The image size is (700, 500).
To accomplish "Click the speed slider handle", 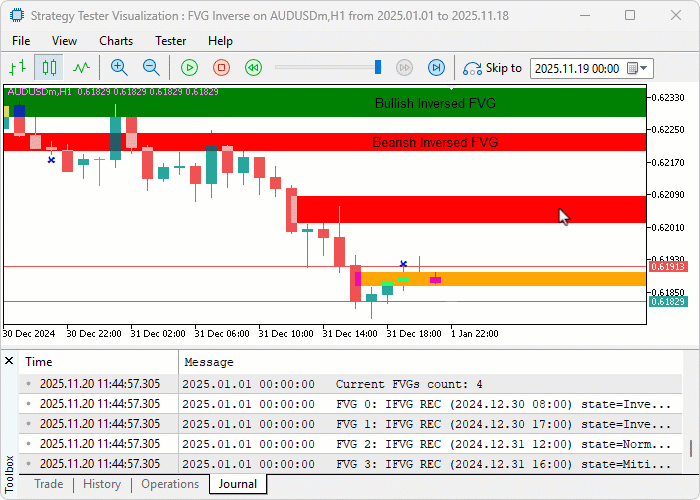I will 378,67.
